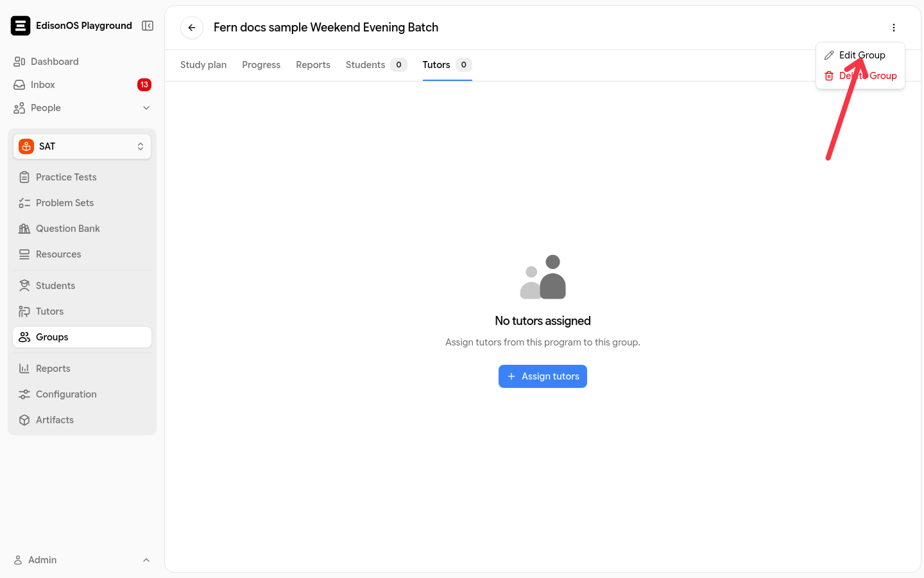This screenshot has width=924, height=578.
Task: Click the Admin user icon
Action: tap(18, 560)
